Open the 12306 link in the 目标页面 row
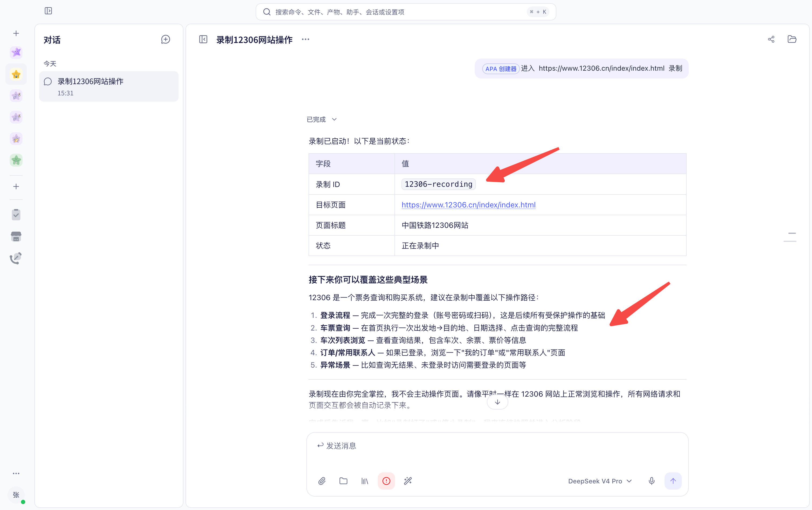 click(469, 205)
